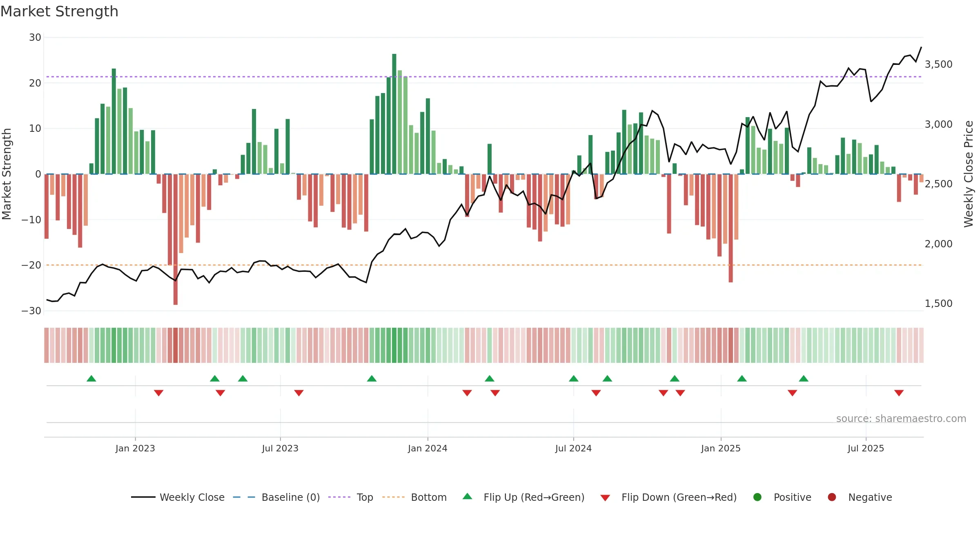Toggle Flip Down (Green→Red) legend label
This screenshot has width=980, height=551.
(679, 498)
